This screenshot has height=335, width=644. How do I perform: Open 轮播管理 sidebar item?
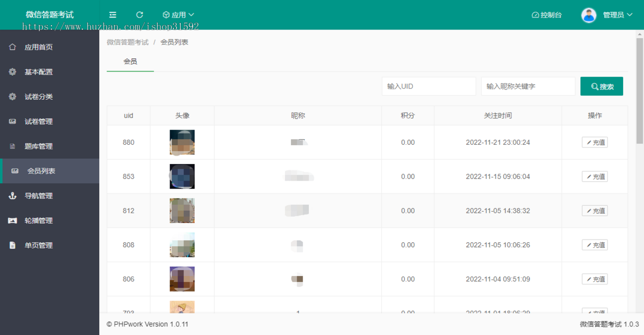pyautogui.click(x=49, y=220)
